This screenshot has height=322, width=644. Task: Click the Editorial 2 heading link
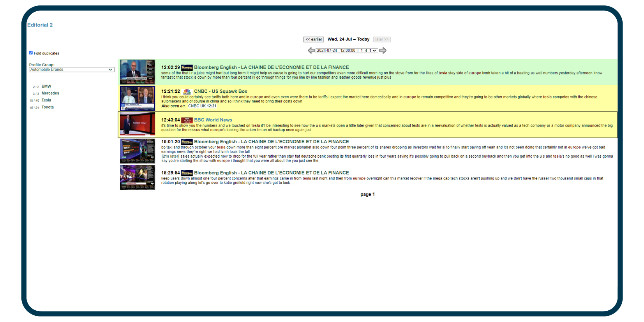(x=40, y=25)
